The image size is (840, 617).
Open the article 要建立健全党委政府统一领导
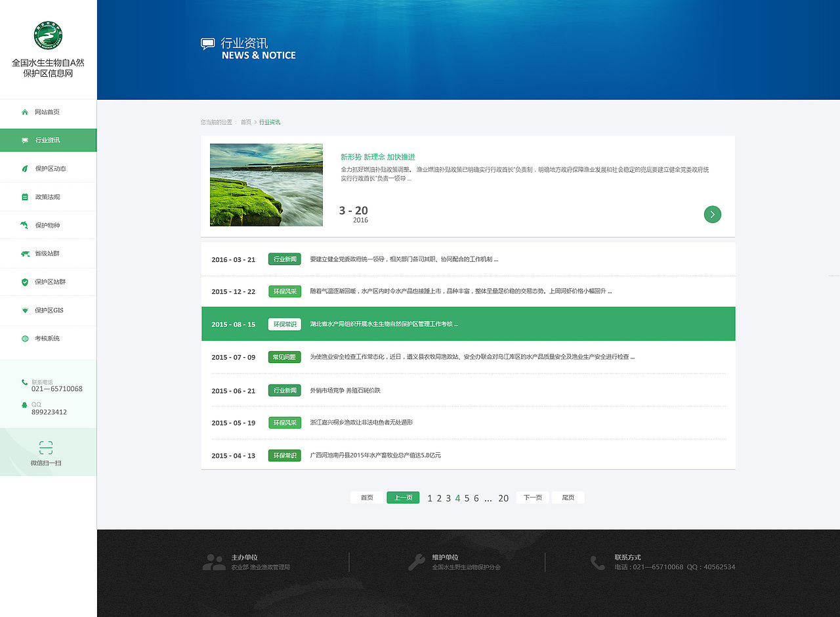tap(404, 259)
